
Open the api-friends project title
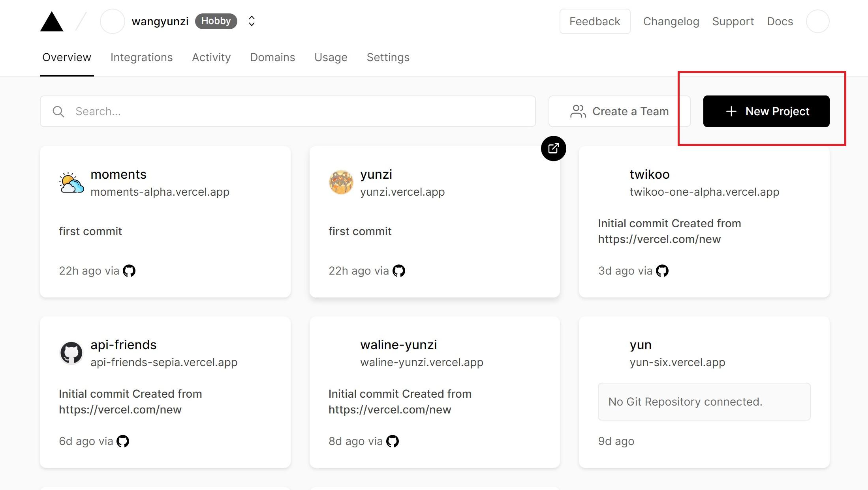click(124, 344)
